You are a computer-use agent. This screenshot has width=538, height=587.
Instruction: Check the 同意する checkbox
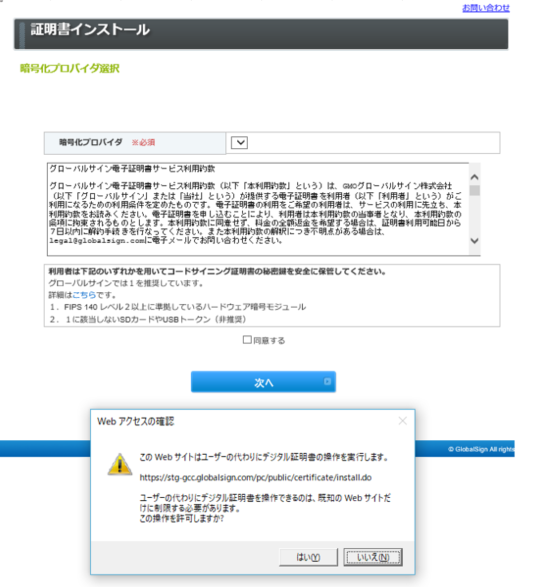coord(247,340)
